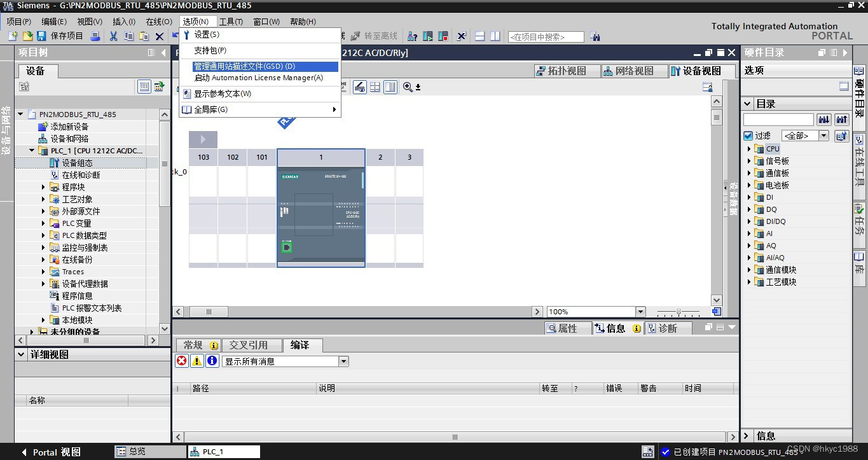868x460 pixels.
Task: Click the information filter blue icon
Action: [x=212, y=361]
